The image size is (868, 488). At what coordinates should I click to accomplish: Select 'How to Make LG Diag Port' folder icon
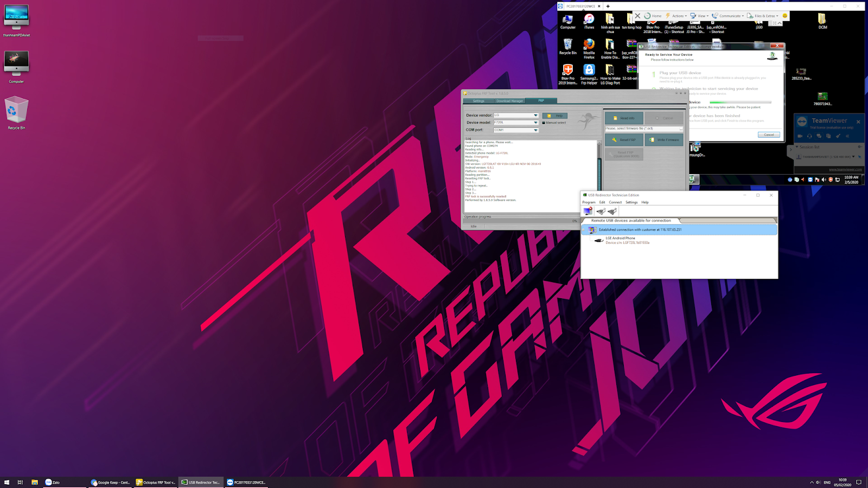610,74
